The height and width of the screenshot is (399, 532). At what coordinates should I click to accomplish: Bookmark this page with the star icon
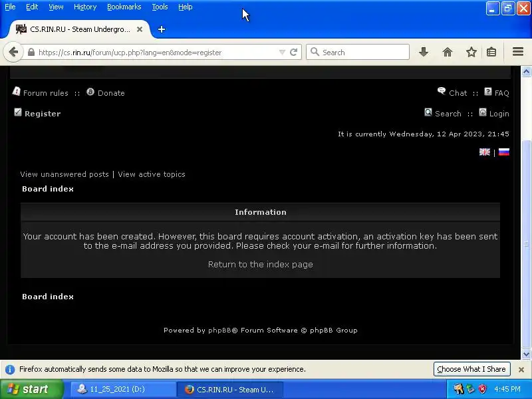coord(471,53)
